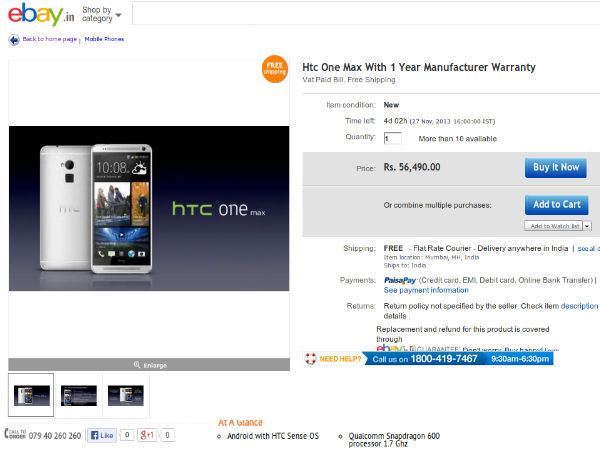The image size is (600, 450).
Task: Focus the top search input field
Action: click(x=366, y=13)
